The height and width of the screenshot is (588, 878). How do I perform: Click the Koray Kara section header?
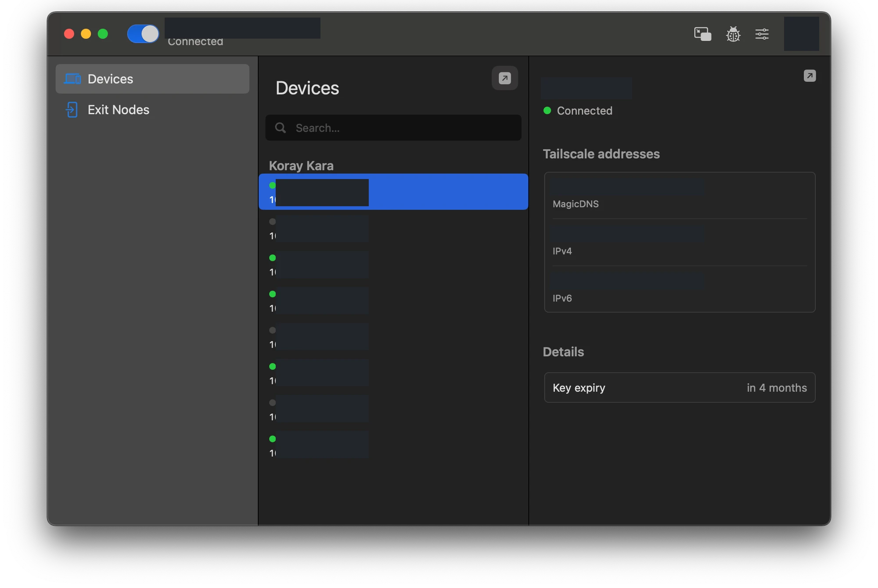[x=301, y=165]
